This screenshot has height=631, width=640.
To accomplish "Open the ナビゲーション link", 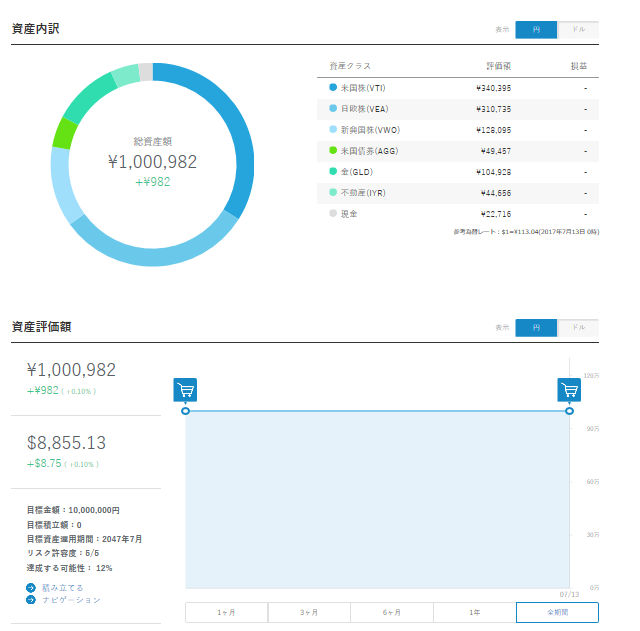I will coord(71,600).
